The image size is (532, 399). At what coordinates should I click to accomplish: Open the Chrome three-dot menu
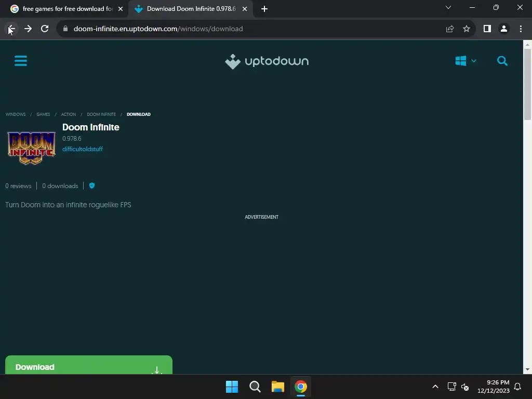click(x=521, y=29)
